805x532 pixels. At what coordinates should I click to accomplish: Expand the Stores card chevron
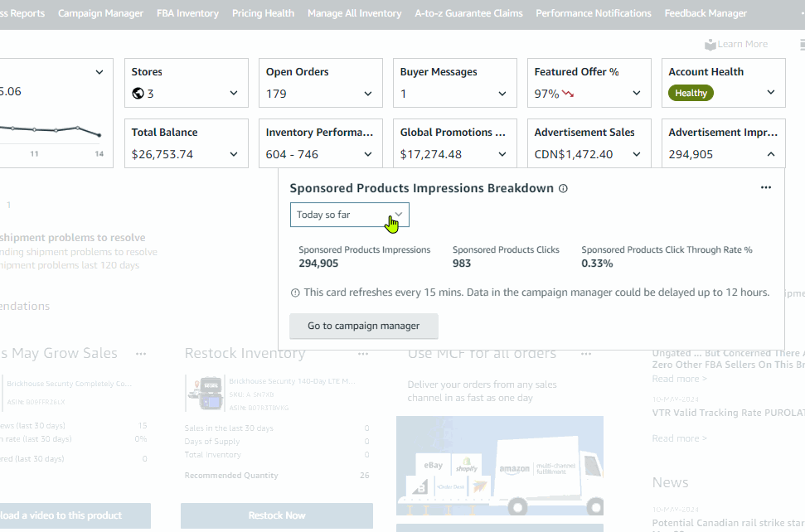(x=234, y=94)
